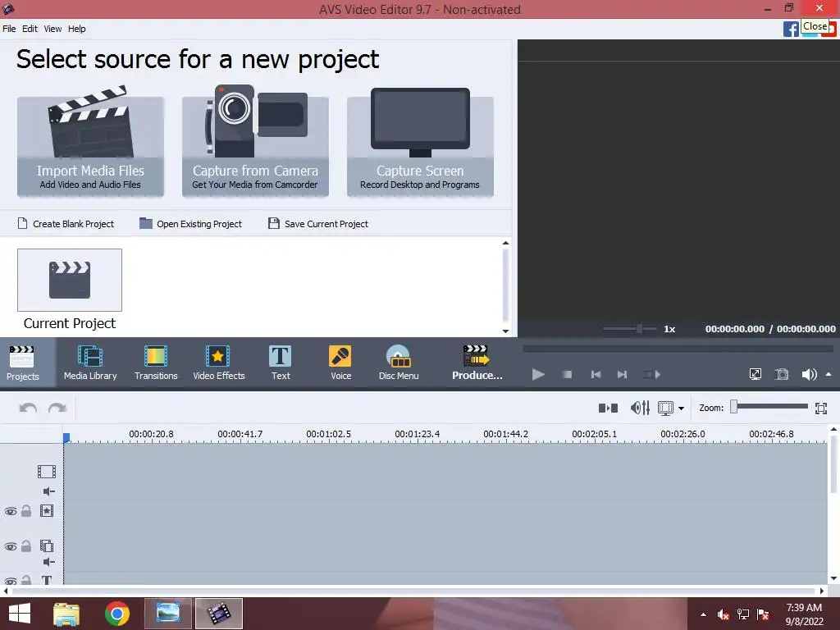Undo the last action
840x630 pixels.
(28, 409)
